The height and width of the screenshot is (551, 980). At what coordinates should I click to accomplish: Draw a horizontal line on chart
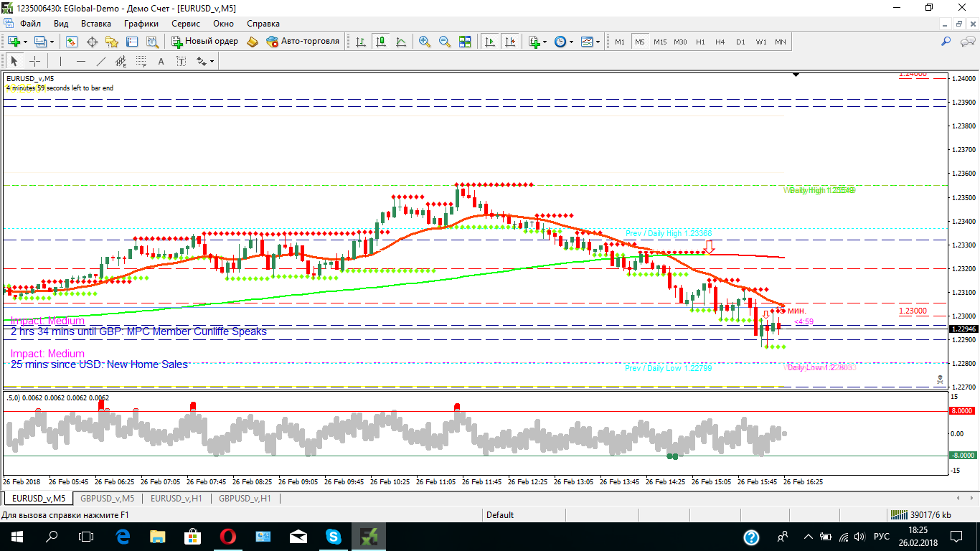[x=81, y=61]
